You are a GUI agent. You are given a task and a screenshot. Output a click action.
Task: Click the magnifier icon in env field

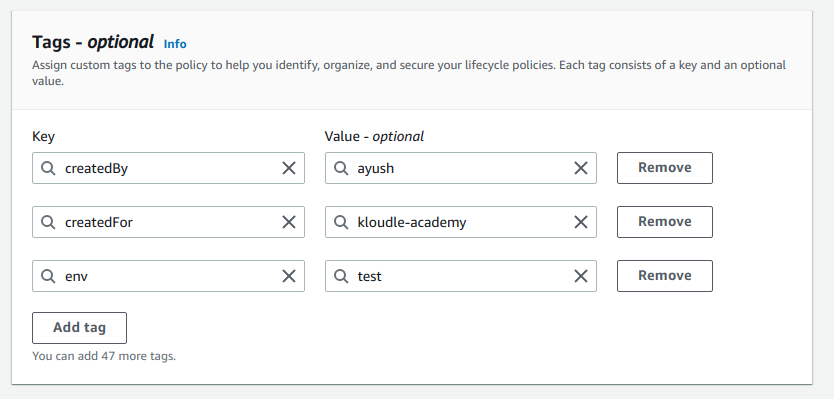(x=48, y=276)
